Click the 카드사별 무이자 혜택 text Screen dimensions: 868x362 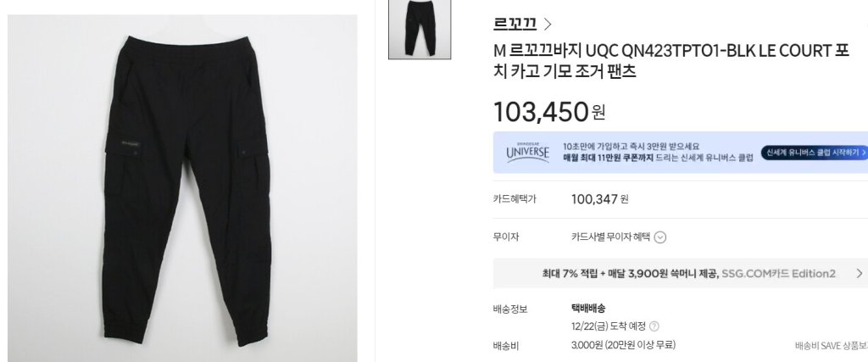click(610, 237)
